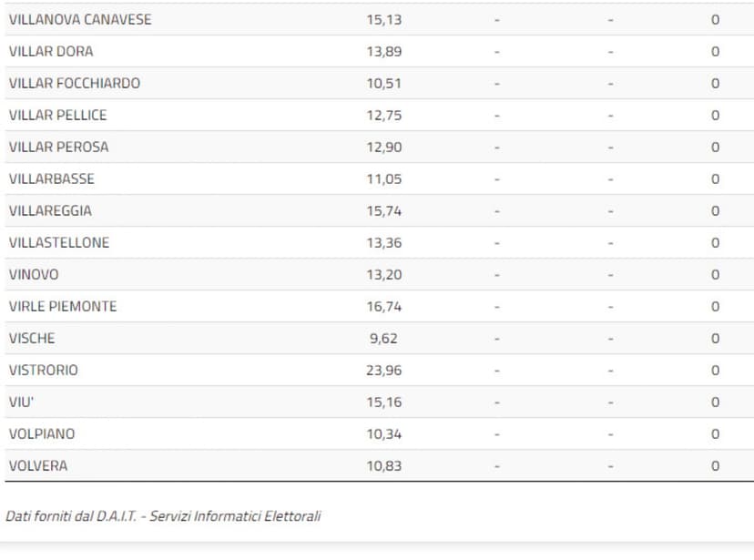Click the VILLAR FOCCHIARDO entry
Screen dimensions: 754x560
pyautogui.click(x=75, y=83)
